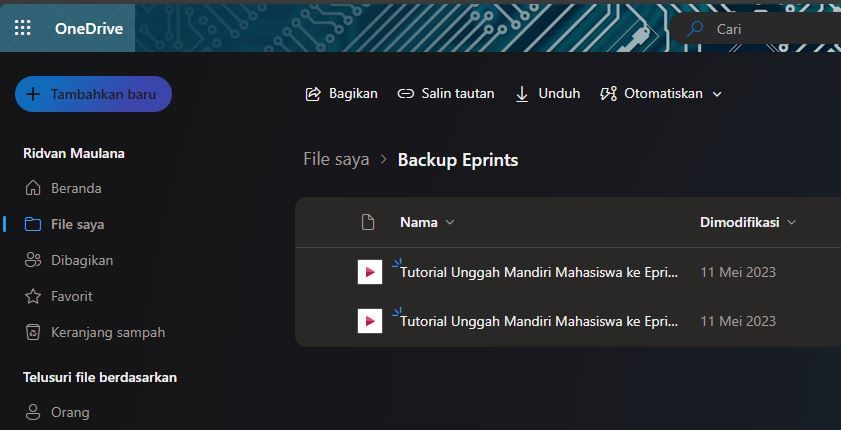Open the Dimodifikasi column sort dropdown
Screen dimensions: 841x430
(792, 222)
